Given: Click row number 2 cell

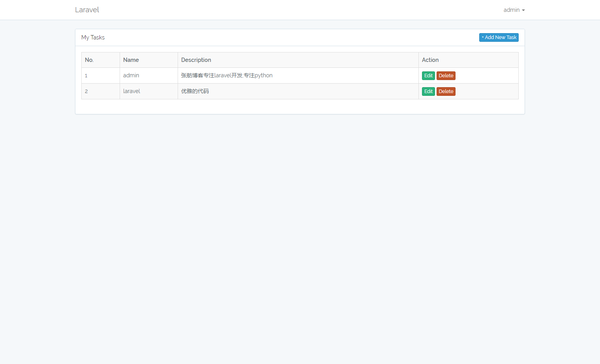Looking at the screenshot, I should pos(86,91).
